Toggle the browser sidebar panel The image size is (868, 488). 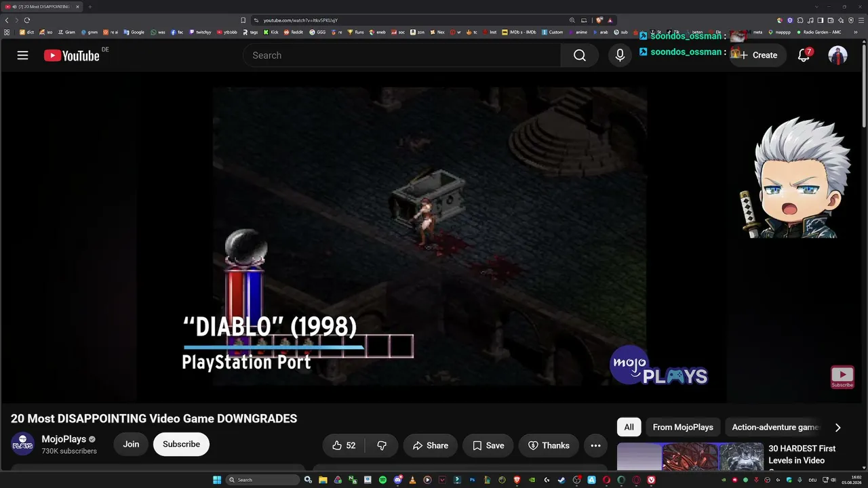point(821,20)
